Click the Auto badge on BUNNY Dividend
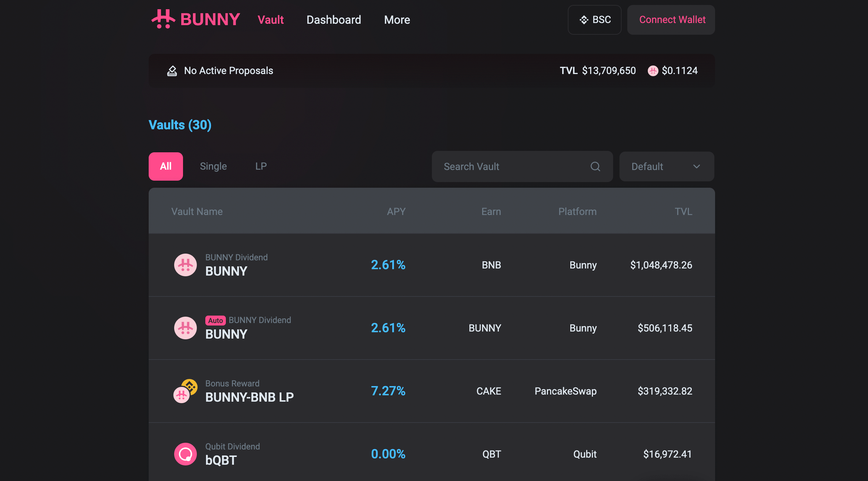868x481 pixels. (x=215, y=321)
